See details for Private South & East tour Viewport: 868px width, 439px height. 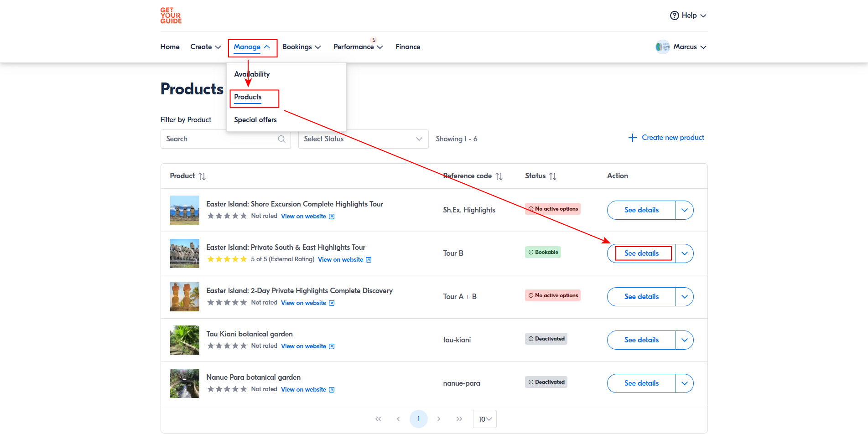tap(641, 253)
